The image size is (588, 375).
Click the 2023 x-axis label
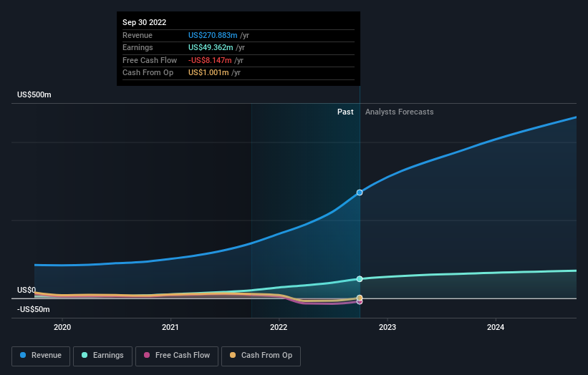387,328
